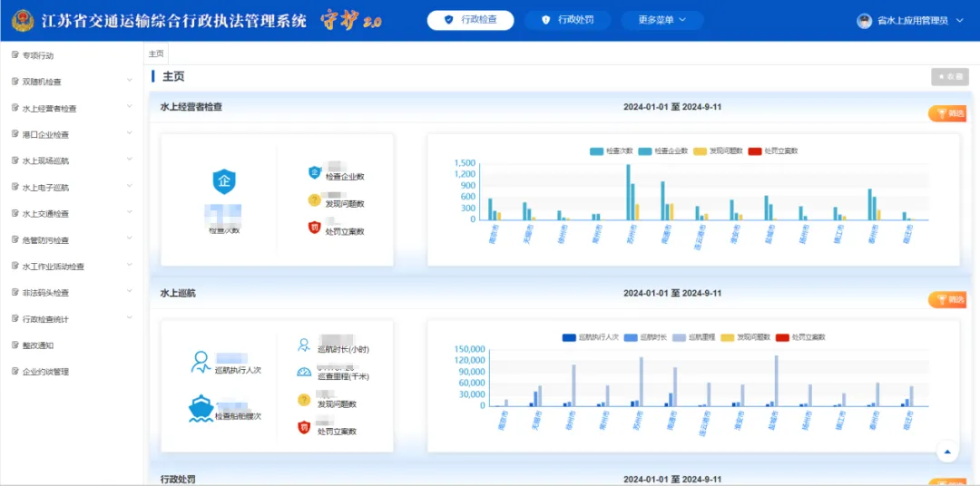
Task: Switch to the 行政处罚 tab
Action: 567,20
